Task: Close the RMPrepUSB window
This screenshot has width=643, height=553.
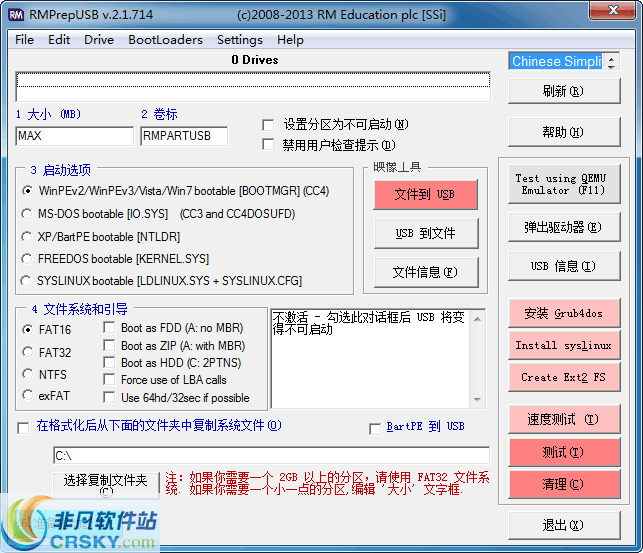Action: (612, 10)
